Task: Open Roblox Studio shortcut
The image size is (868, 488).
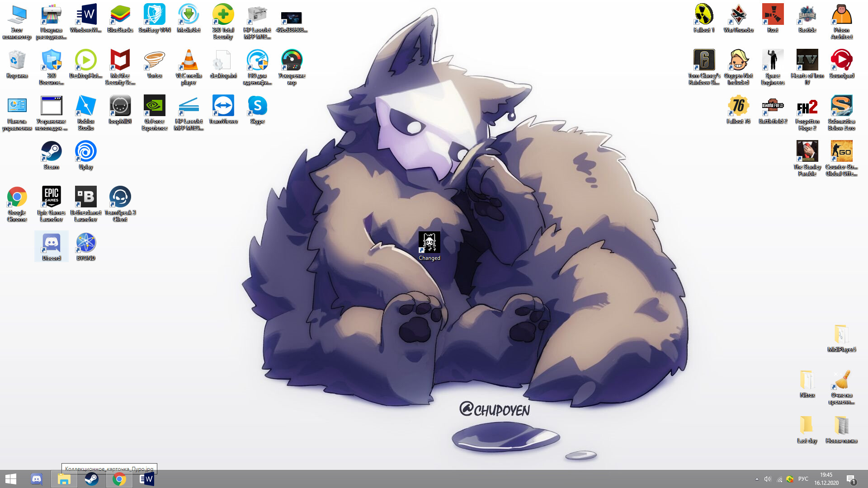Action: (85, 113)
